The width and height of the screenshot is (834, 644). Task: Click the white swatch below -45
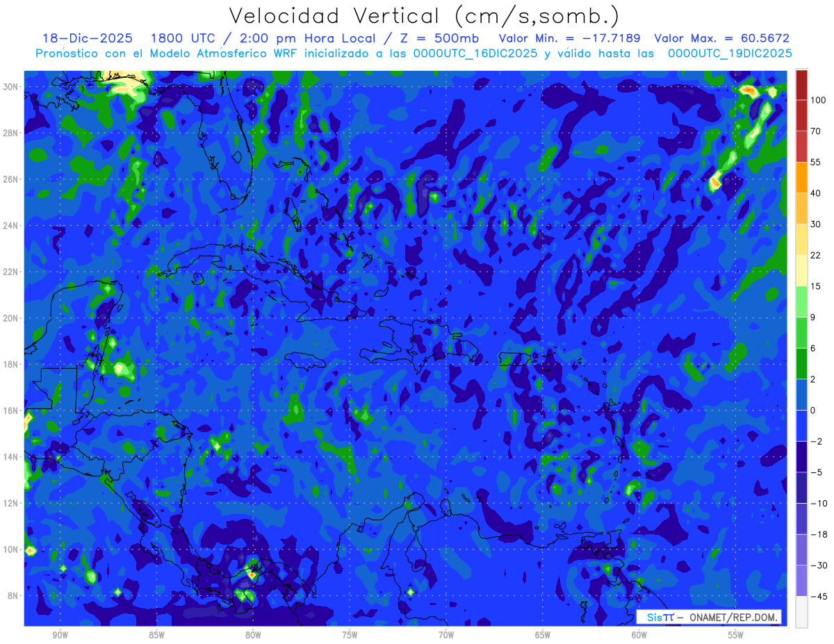[801, 611]
